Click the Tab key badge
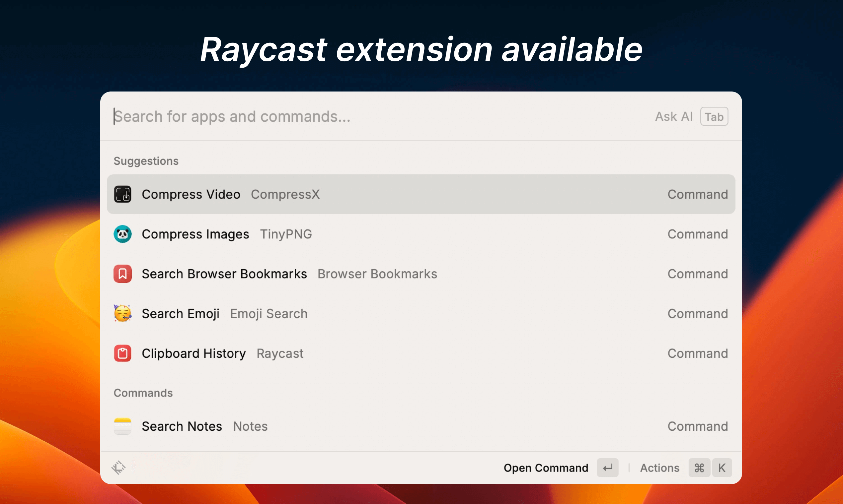The image size is (843, 504). click(714, 116)
